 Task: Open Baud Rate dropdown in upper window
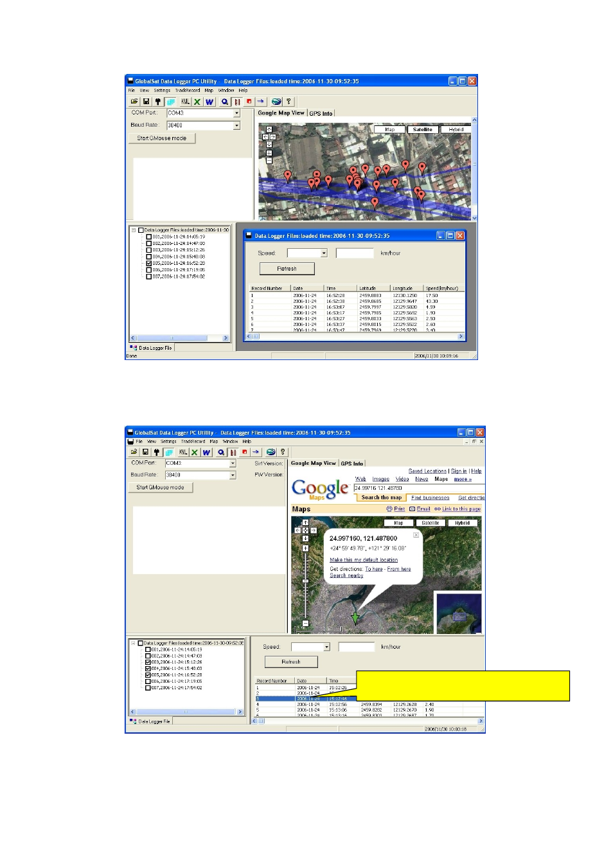coord(236,125)
